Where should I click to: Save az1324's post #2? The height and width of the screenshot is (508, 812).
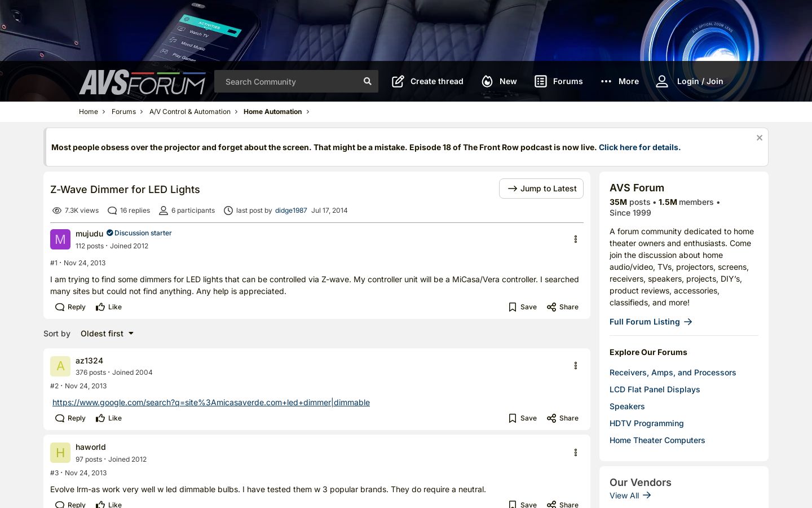523,418
